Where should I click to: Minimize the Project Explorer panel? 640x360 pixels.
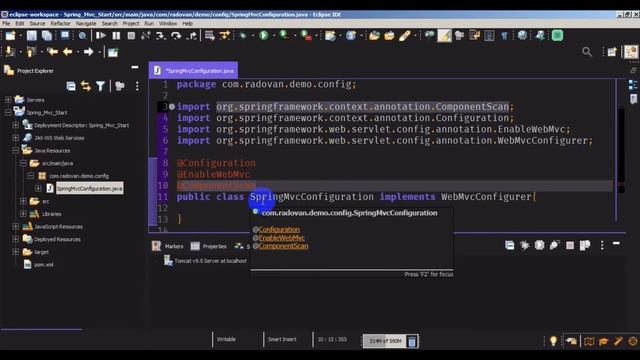pos(135,67)
